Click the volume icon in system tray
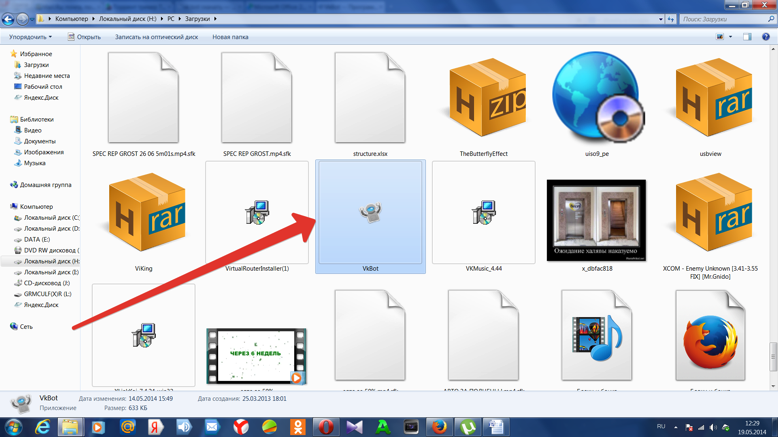The width and height of the screenshot is (778, 437). click(x=713, y=427)
